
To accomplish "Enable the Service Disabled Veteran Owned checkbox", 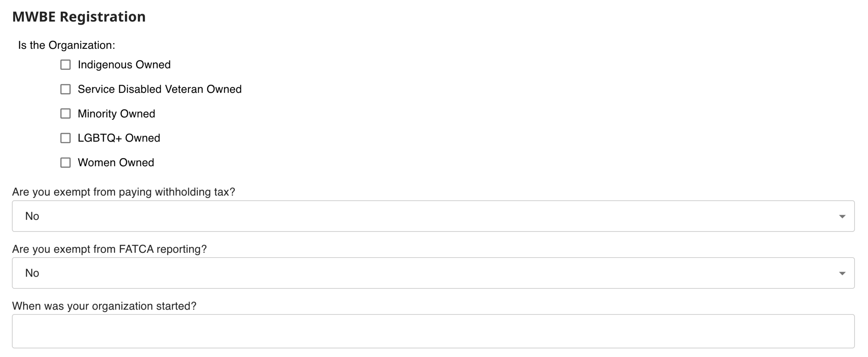I will pos(65,89).
